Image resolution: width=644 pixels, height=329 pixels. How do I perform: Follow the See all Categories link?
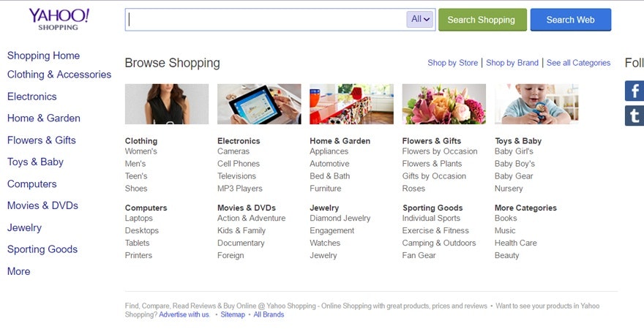click(578, 63)
